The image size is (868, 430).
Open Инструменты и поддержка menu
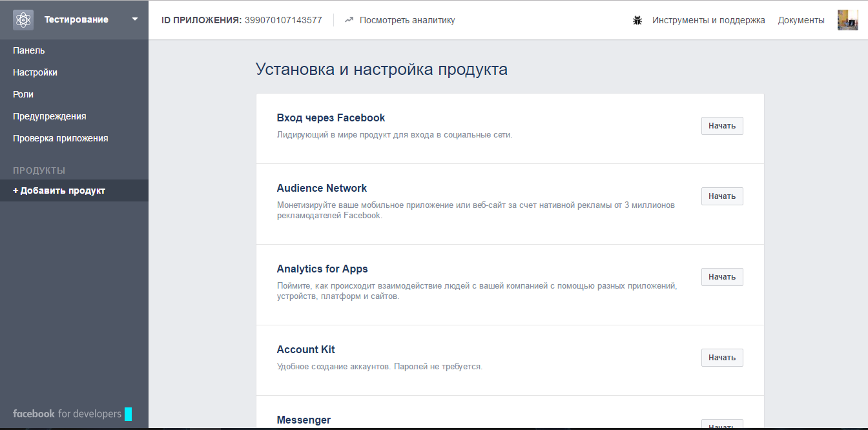pyautogui.click(x=708, y=20)
